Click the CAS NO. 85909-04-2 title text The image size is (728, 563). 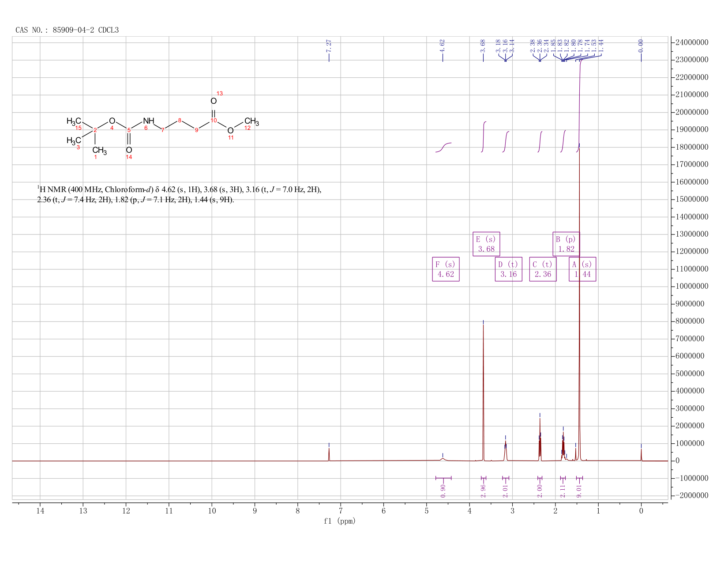(x=67, y=30)
